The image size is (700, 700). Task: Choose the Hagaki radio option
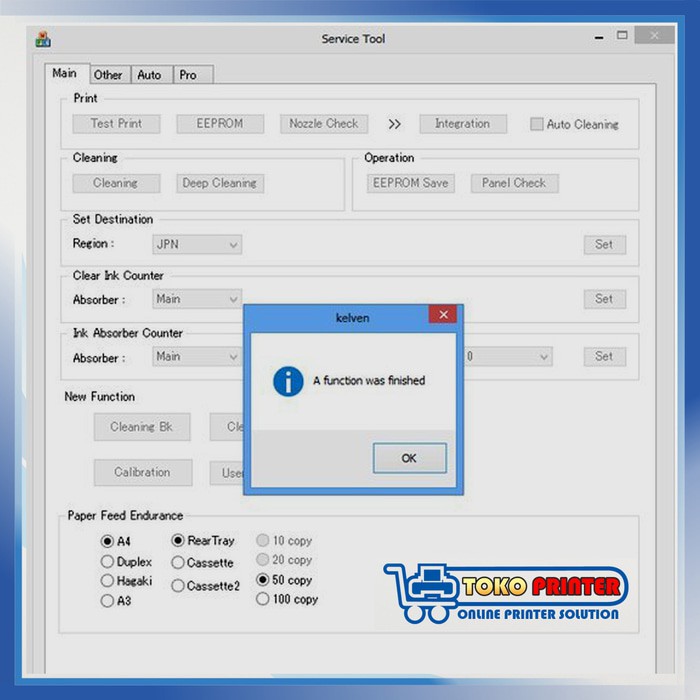tap(107, 580)
